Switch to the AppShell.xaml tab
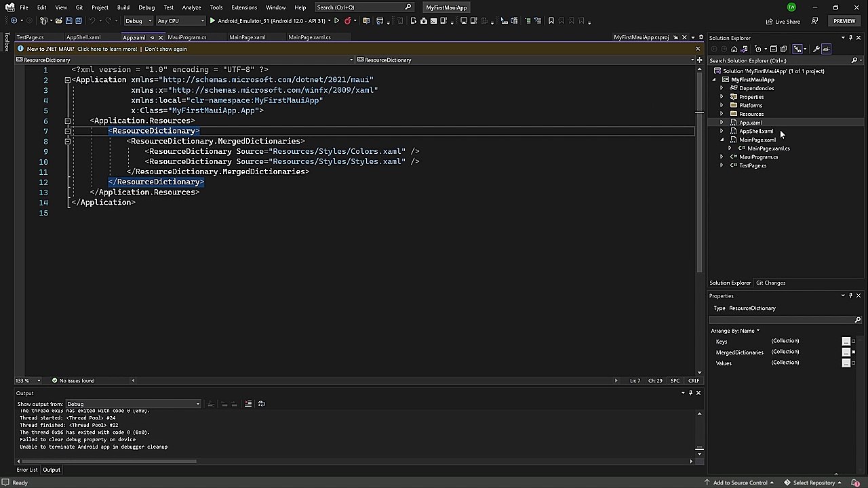Image resolution: width=868 pixels, height=488 pixels. 83,37
